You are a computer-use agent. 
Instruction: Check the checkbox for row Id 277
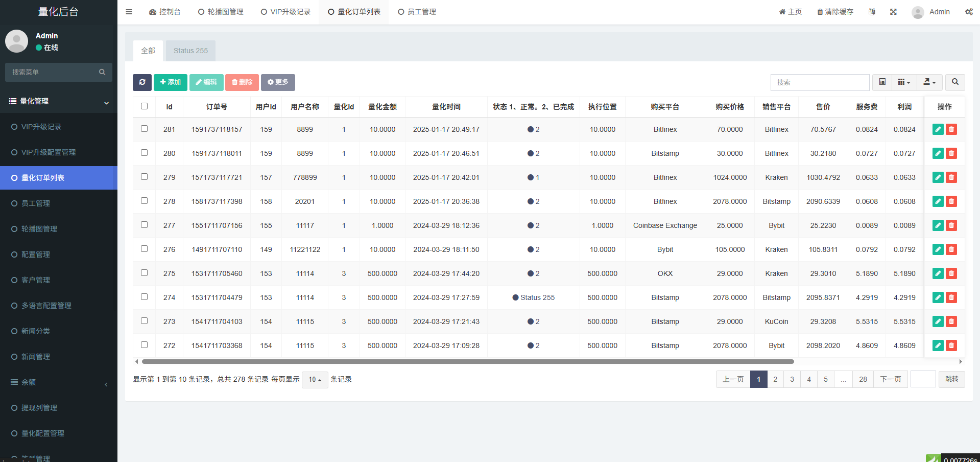(145, 225)
